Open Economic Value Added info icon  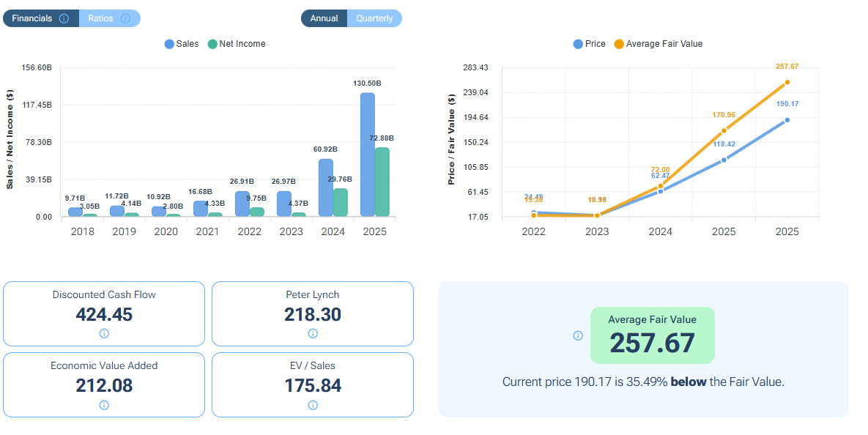click(x=104, y=405)
